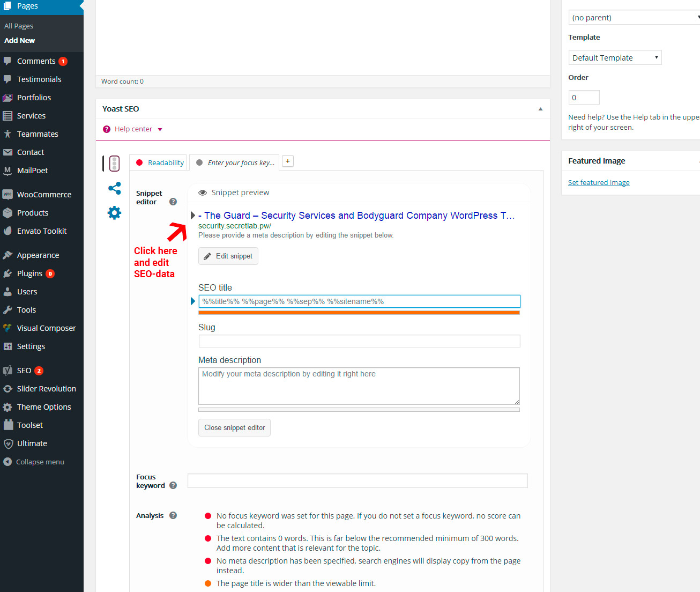Collapse the Yoast SEO metabox arrow

point(540,109)
